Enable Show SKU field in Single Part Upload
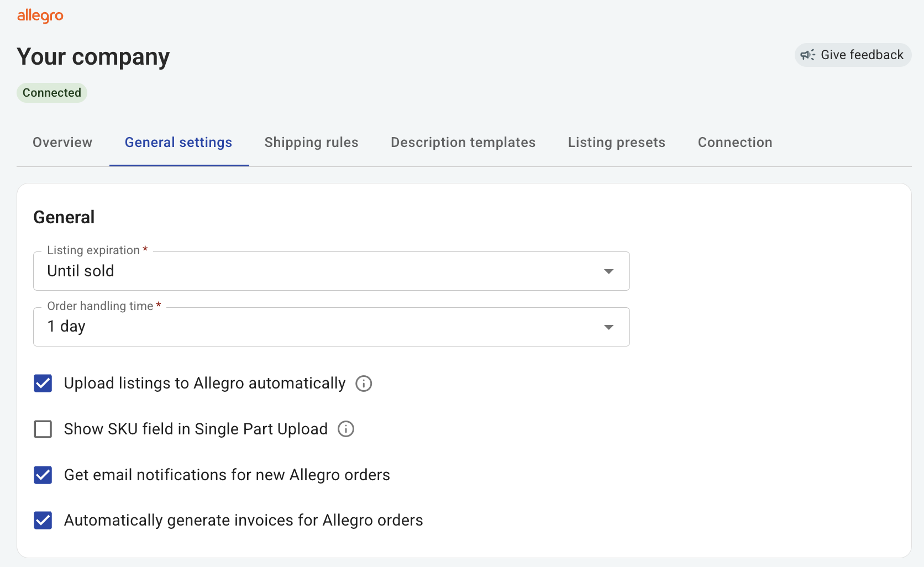This screenshot has width=924, height=567. click(x=43, y=429)
